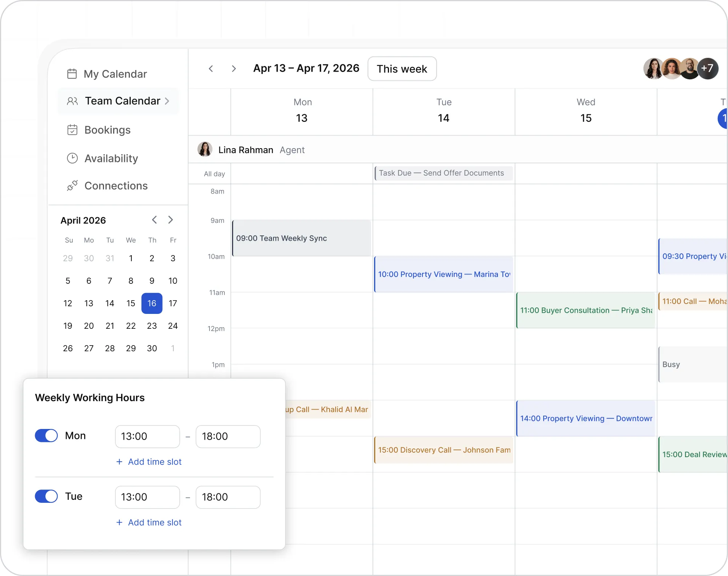Click the April 2026 month label
Viewport: 728px width, 576px height.
click(83, 220)
